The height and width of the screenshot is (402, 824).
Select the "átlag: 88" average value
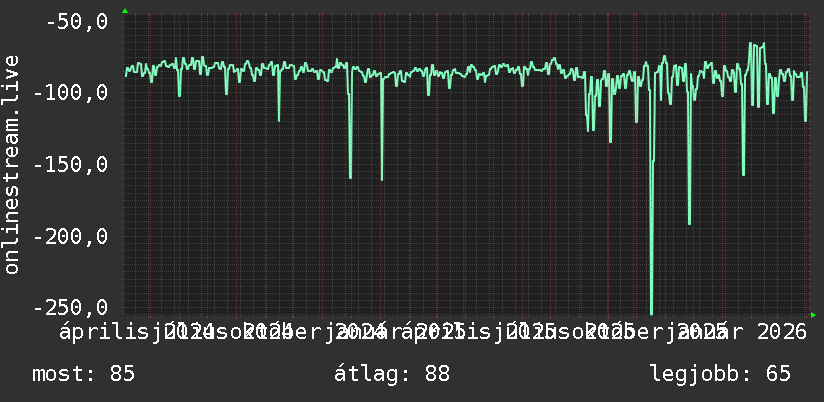(392, 374)
